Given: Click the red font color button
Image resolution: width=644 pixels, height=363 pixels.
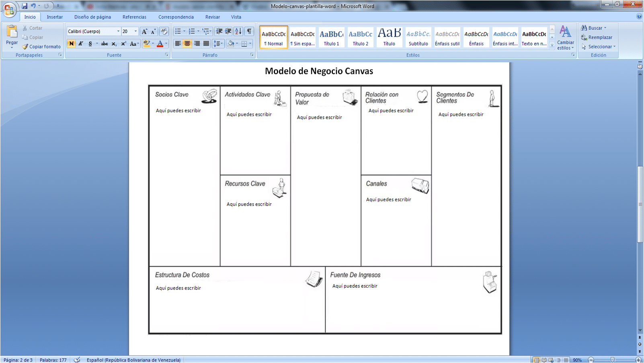Looking at the screenshot, I should tap(160, 43).
